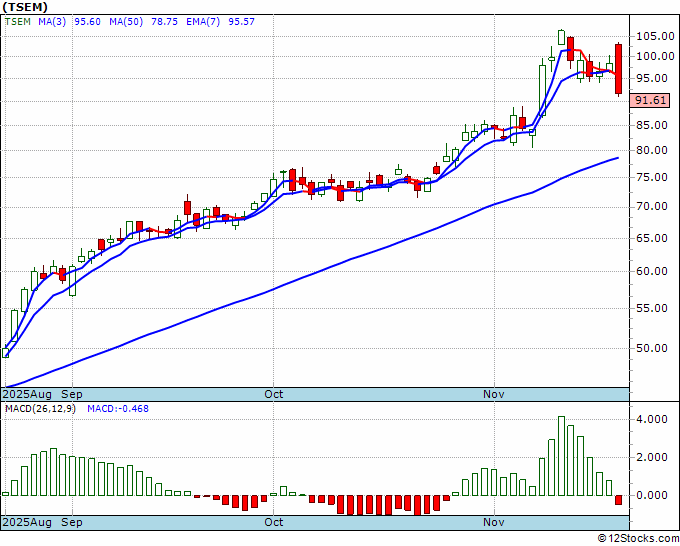
Task: Click the MA(3) legend label
Action: pos(52,22)
